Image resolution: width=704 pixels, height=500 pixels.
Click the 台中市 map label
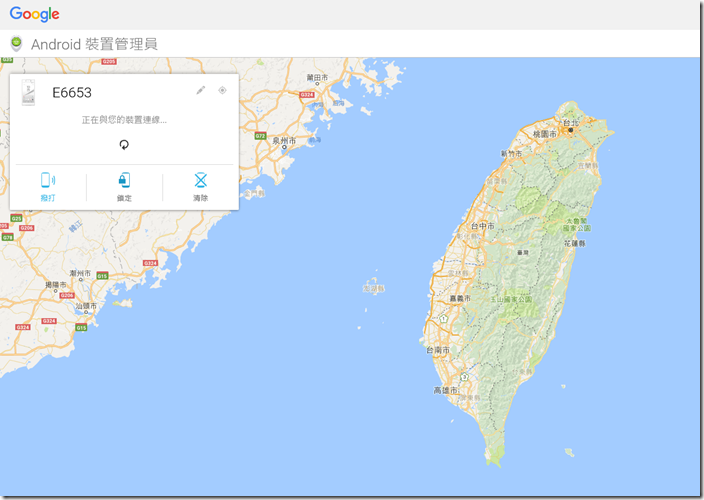pos(482,226)
